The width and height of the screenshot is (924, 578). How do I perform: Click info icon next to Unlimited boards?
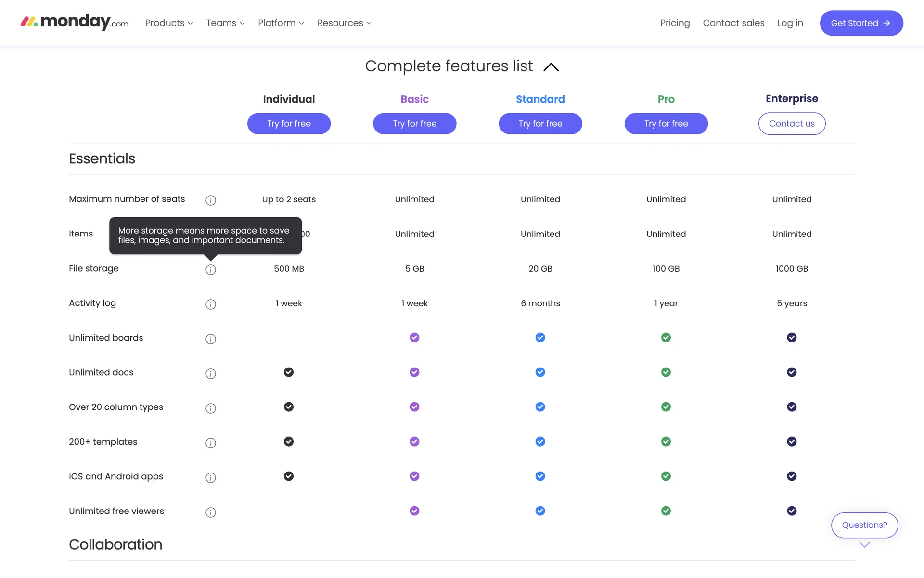pyautogui.click(x=210, y=339)
